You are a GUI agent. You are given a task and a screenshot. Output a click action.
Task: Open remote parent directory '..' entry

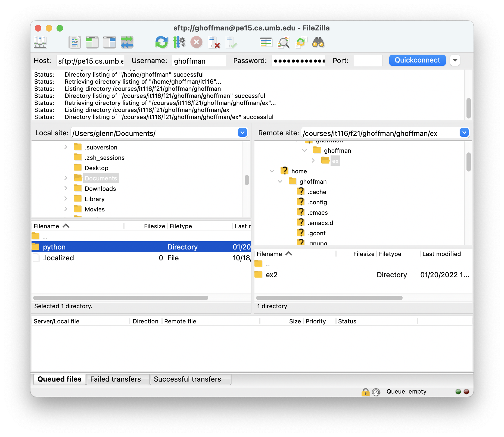click(363, 264)
